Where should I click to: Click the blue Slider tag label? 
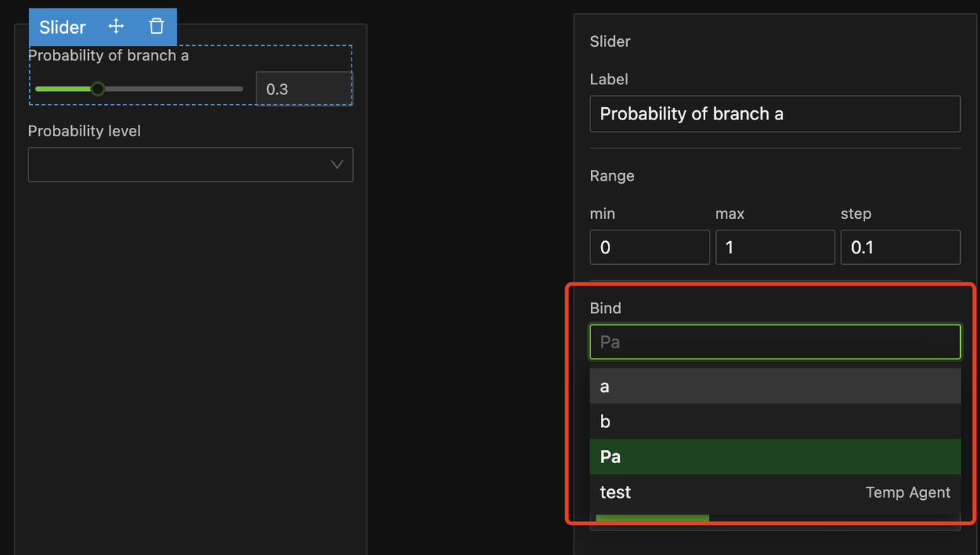coord(63,28)
